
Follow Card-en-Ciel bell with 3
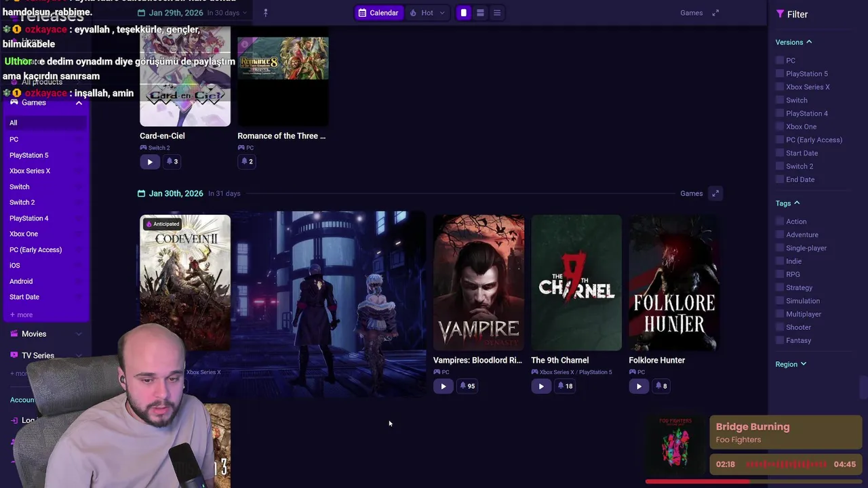click(x=172, y=161)
